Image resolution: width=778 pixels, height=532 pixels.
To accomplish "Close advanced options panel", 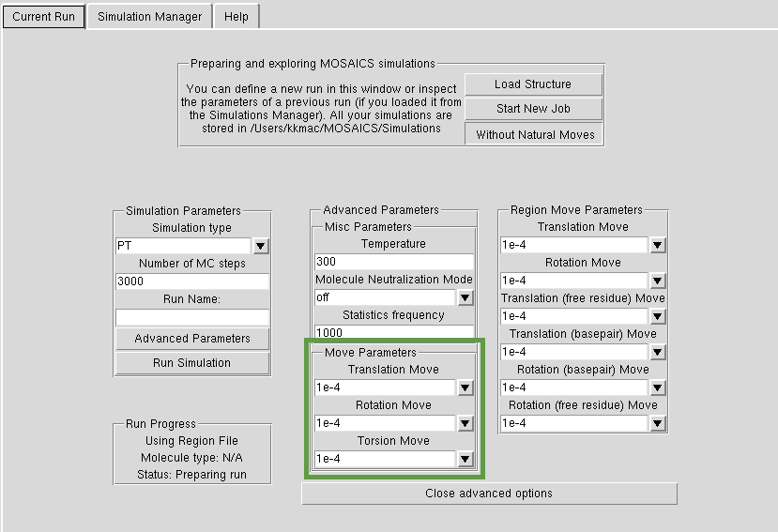I will coord(489,494).
